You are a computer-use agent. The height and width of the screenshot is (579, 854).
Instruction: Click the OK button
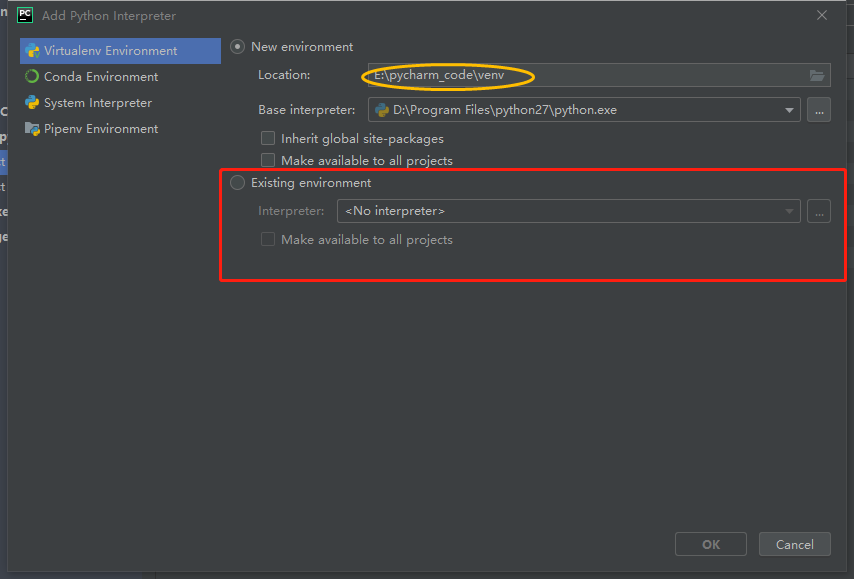pyautogui.click(x=711, y=544)
